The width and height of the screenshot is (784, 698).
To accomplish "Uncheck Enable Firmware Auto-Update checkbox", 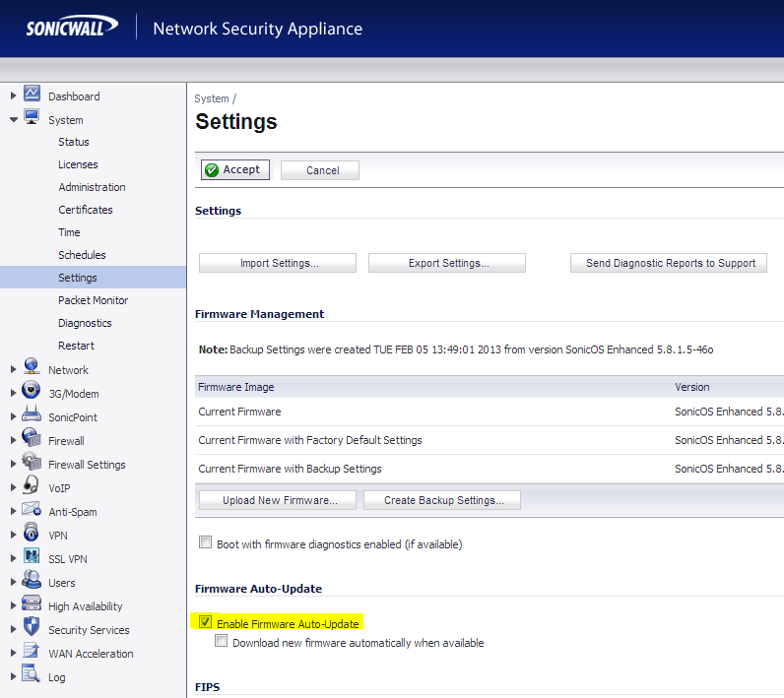I will (x=205, y=622).
